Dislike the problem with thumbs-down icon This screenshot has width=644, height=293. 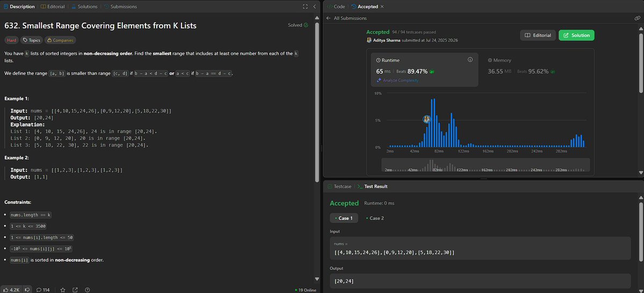pyautogui.click(x=27, y=290)
